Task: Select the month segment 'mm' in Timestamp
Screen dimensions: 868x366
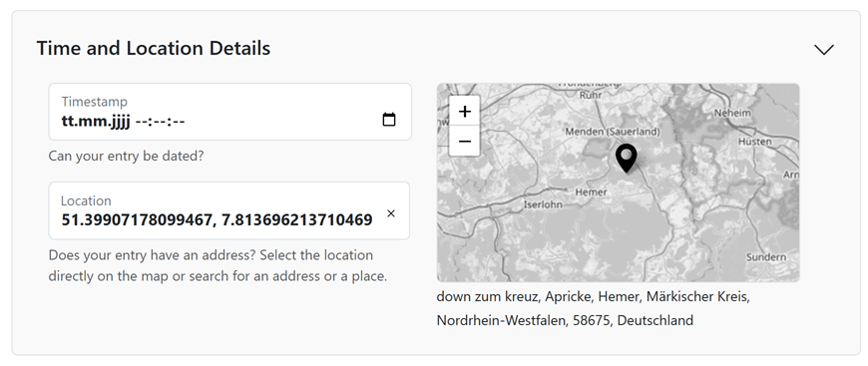Action: [x=90, y=121]
